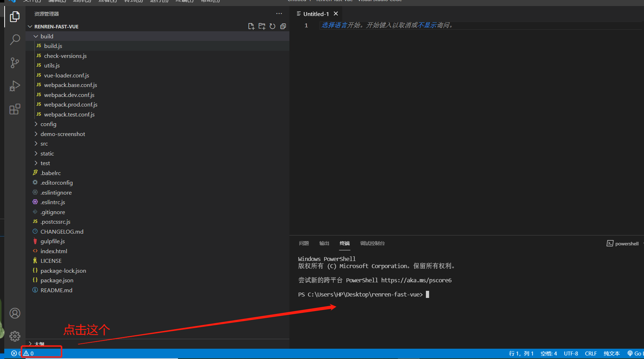
Task: Open the LICENSE file
Action: click(157, 261)
